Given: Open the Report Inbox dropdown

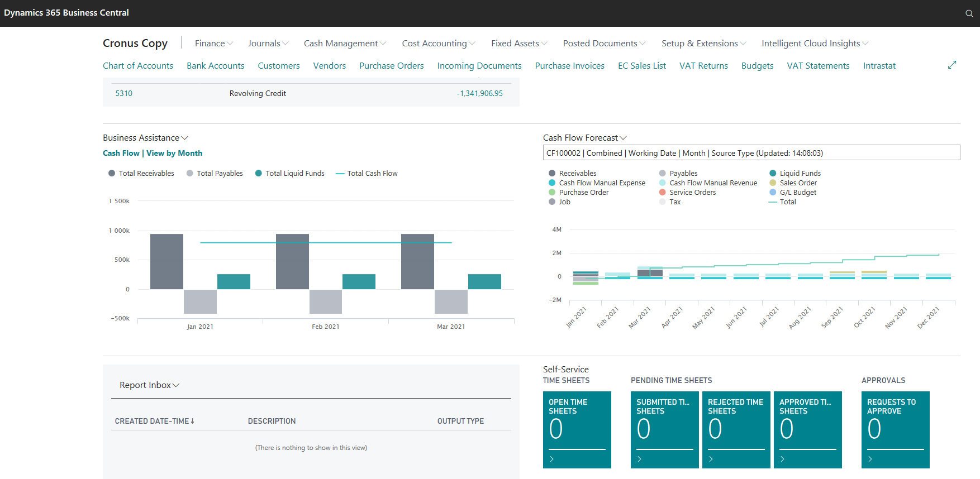Looking at the screenshot, I should [149, 385].
